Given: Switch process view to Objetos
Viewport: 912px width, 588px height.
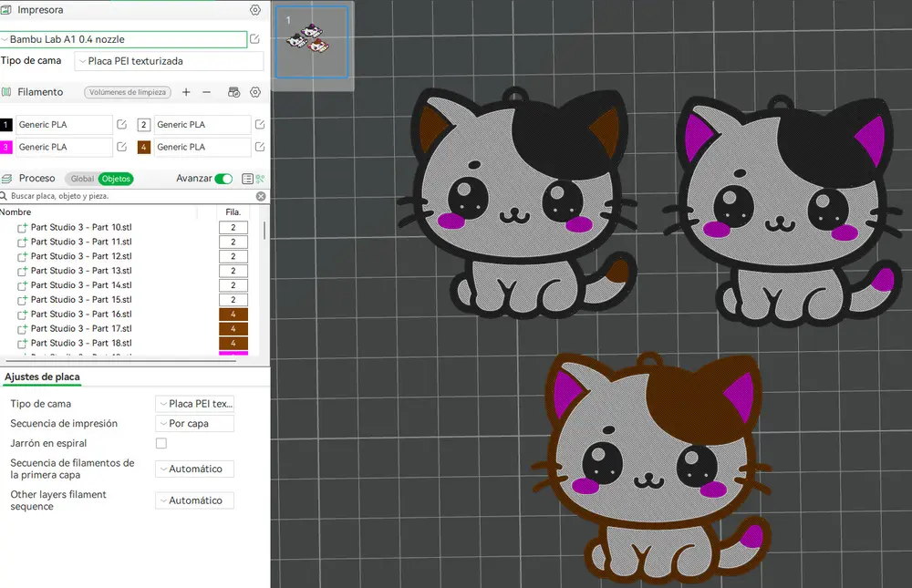Looking at the screenshot, I should [x=116, y=179].
